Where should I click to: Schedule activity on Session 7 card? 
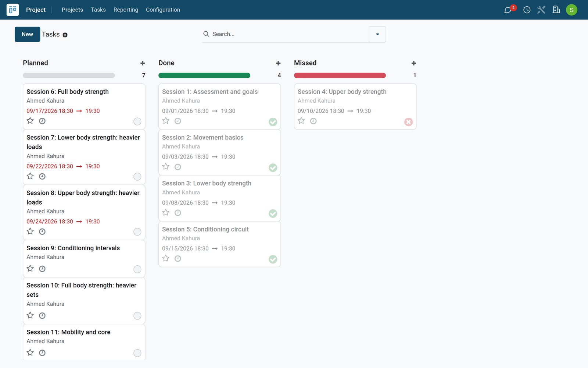coord(42,176)
